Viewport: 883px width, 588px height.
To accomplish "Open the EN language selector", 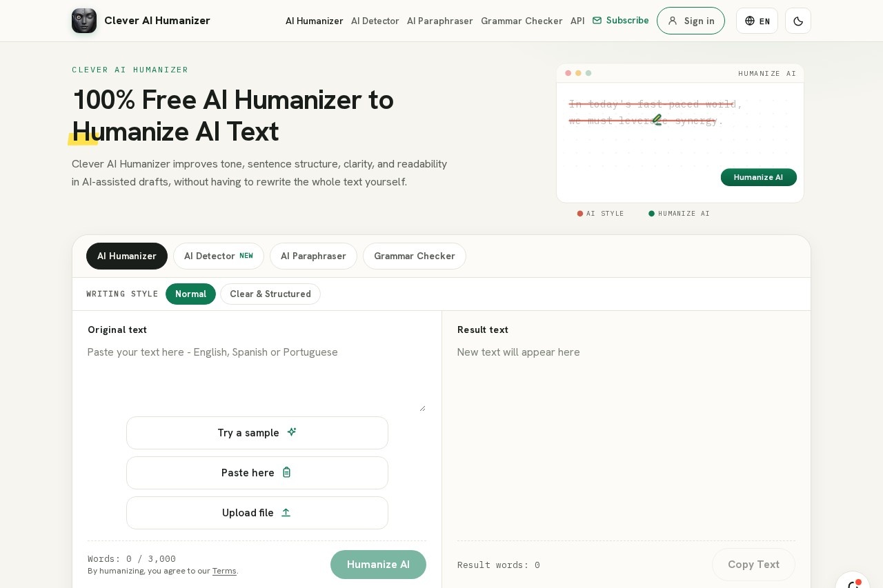I will 757,21.
